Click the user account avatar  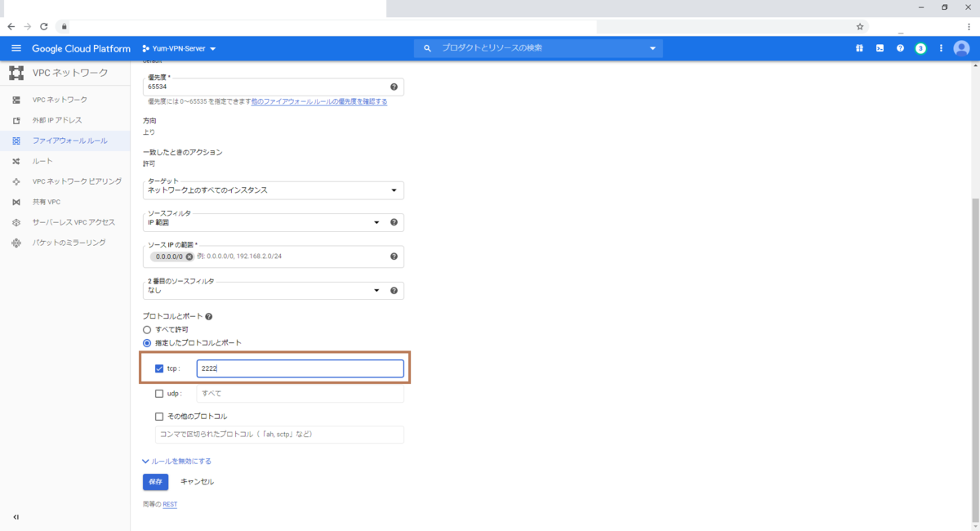pyautogui.click(x=962, y=48)
